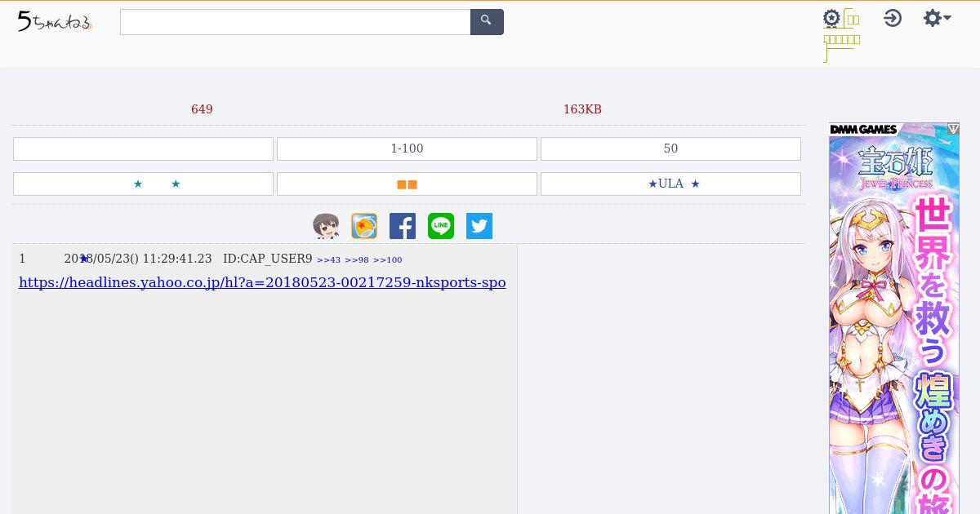Share thread on Facebook
The image size is (980, 514).
(403, 226)
